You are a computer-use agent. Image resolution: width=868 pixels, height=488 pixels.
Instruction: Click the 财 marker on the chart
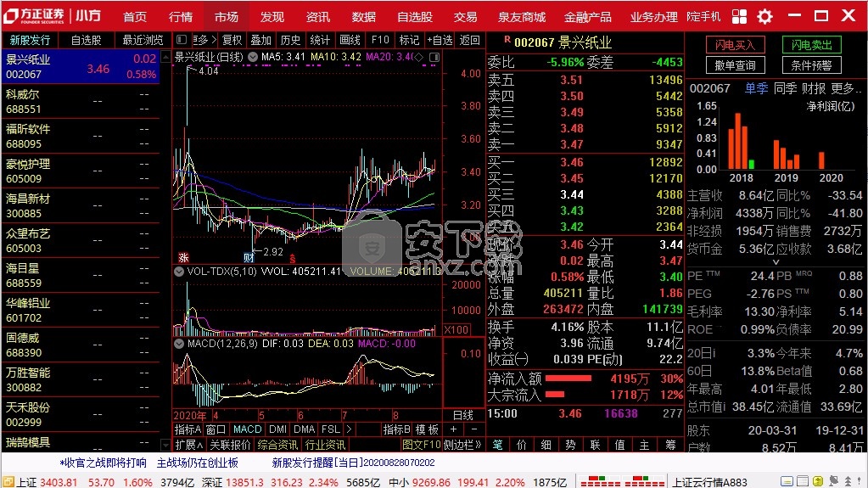tap(249, 257)
